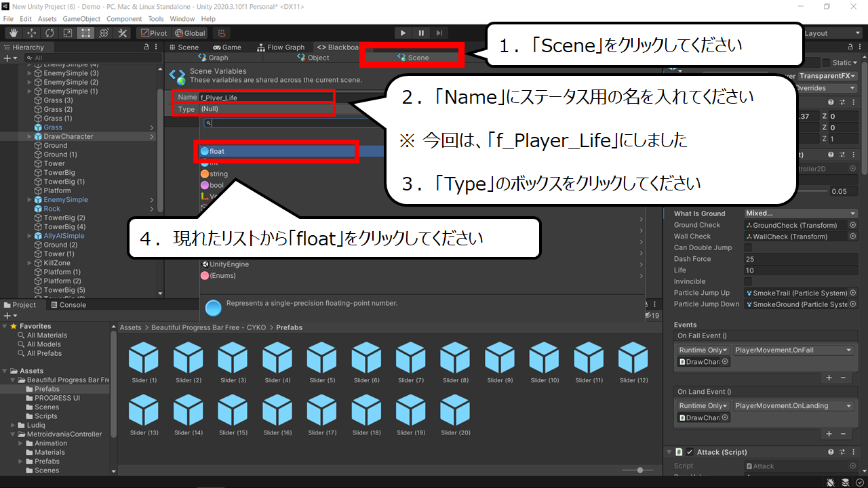Open the What Is Ground Mixed dropdown
The height and width of the screenshot is (488, 868).
(801, 213)
